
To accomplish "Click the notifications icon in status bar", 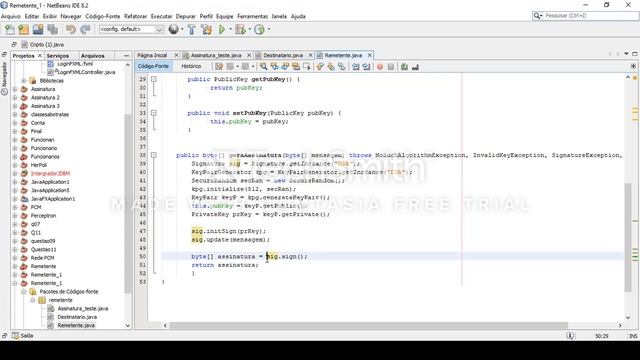I will 570,336.
